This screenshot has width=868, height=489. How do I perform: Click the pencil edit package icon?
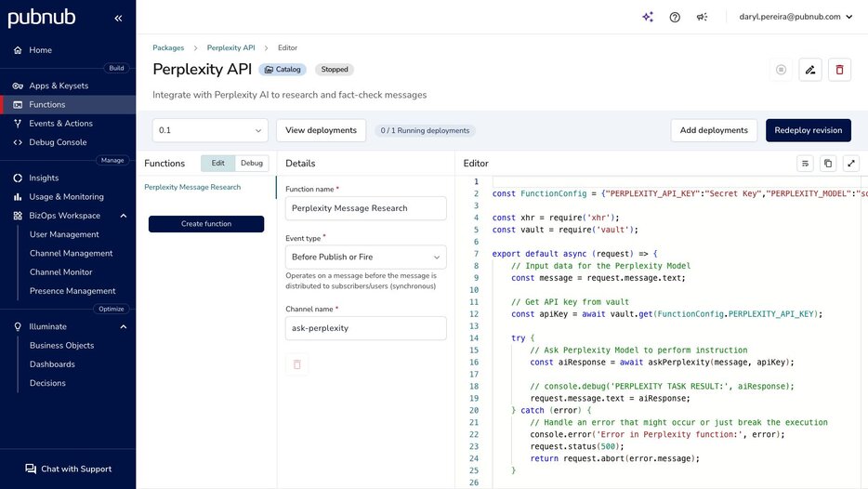pos(810,70)
